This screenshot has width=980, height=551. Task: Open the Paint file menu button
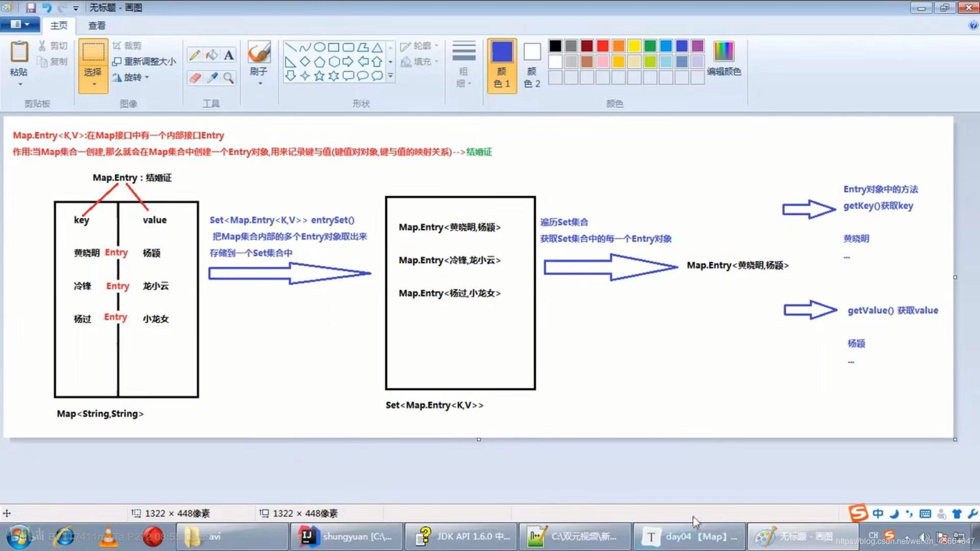click(19, 24)
